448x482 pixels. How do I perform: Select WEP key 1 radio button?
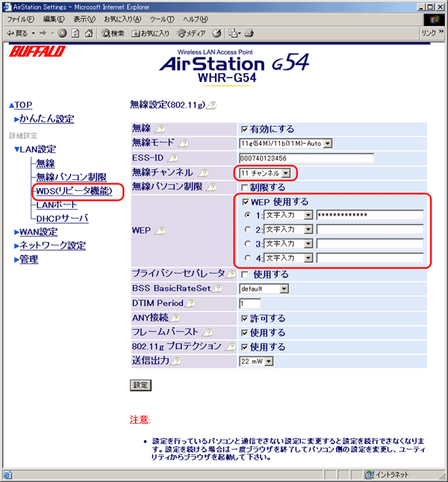(x=247, y=215)
